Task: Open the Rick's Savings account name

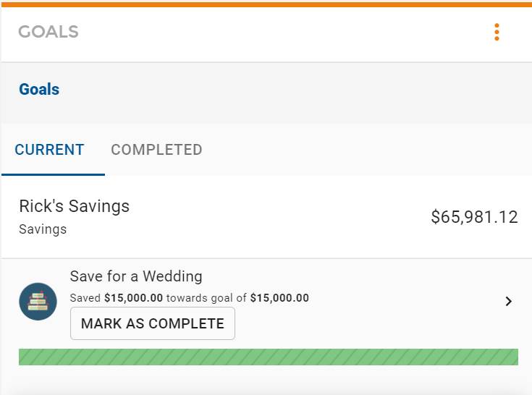Action: pyautogui.click(x=75, y=205)
